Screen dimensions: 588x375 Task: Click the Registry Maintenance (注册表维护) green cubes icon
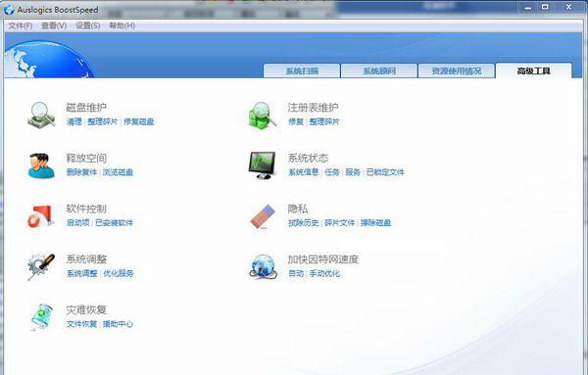coord(263,115)
